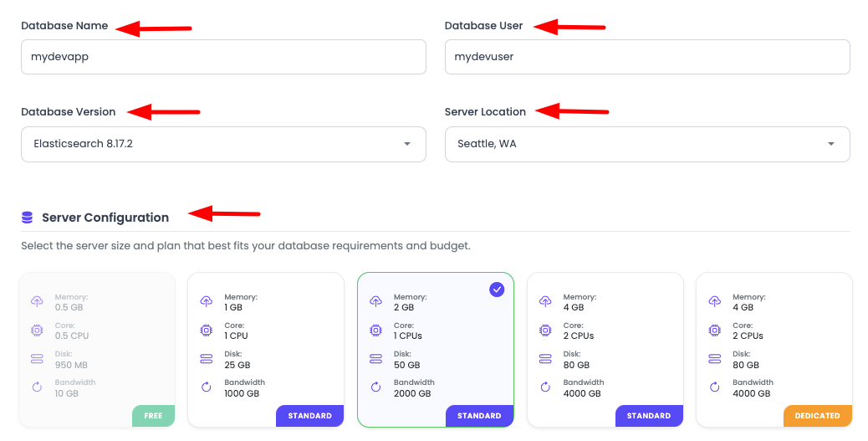Click the bandwidth refresh icon in the 2000 GB plan
The width and height of the screenshot is (868, 441).
click(x=375, y=387)
